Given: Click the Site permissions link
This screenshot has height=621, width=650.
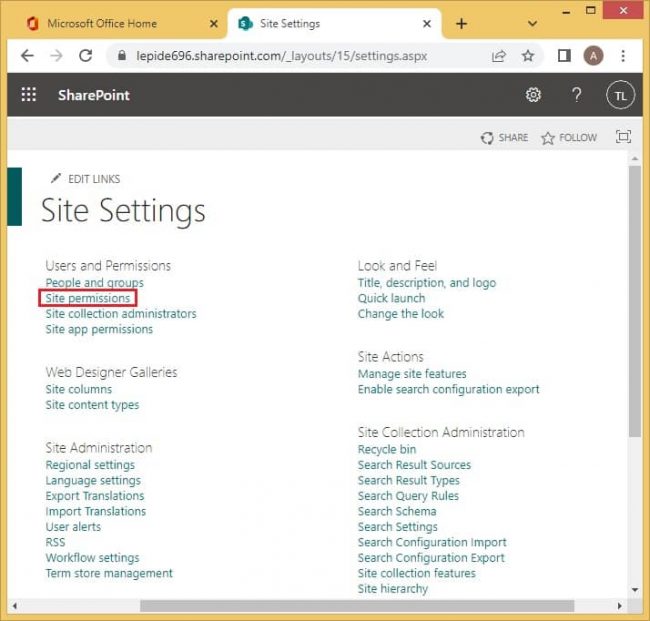Looking at the screenshot, I should coord(88,298).
